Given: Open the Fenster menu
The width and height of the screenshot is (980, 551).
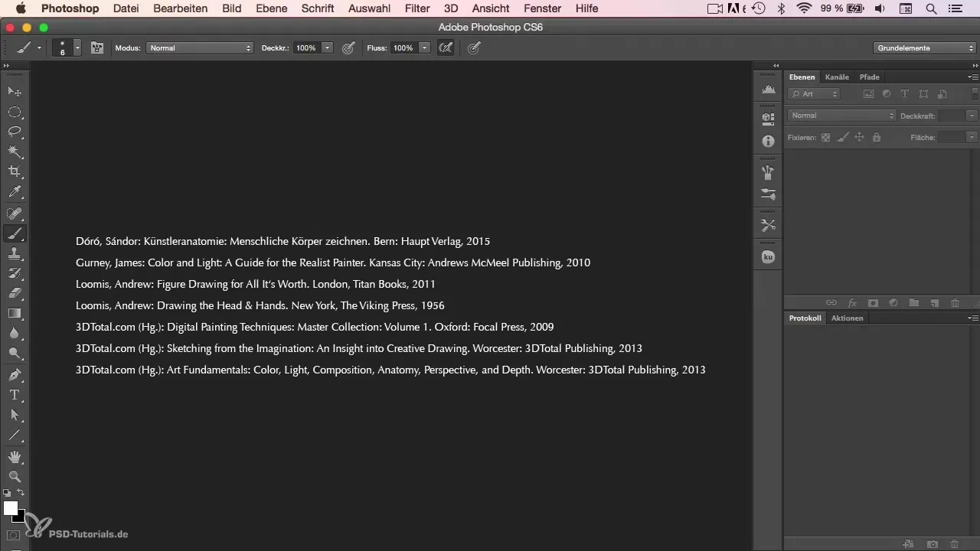Looking at the screenshot, I should pyautogui.click(x=543, y=8).
